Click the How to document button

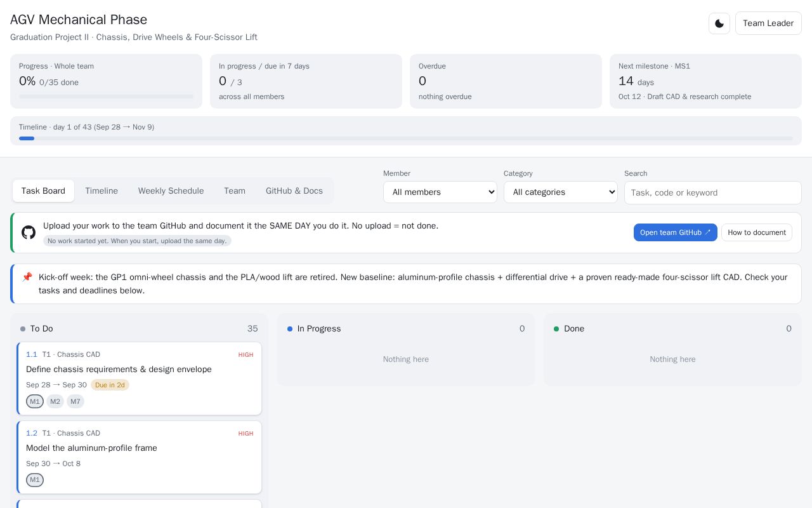click(757, 232)
